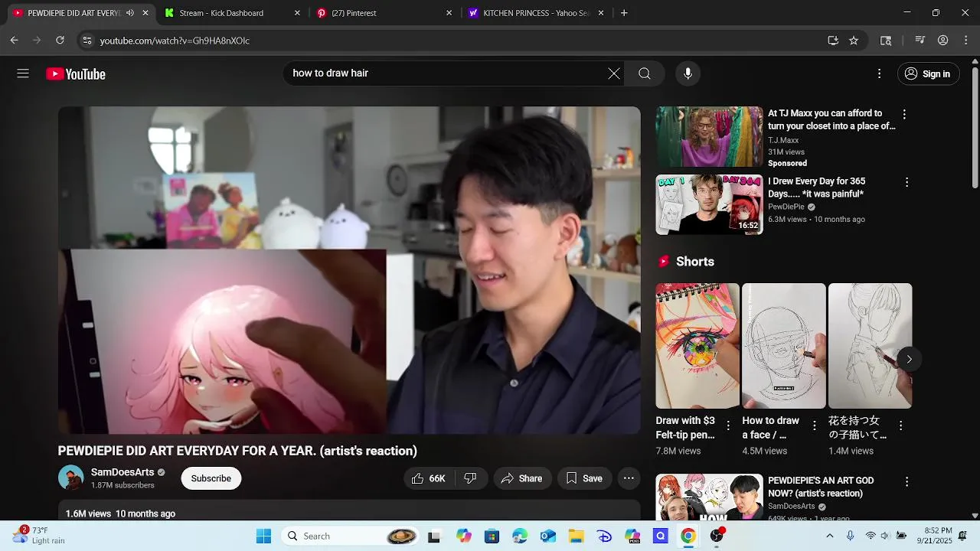
Task: Subscribe to SamDoesArts
Action: coord(211,478)
